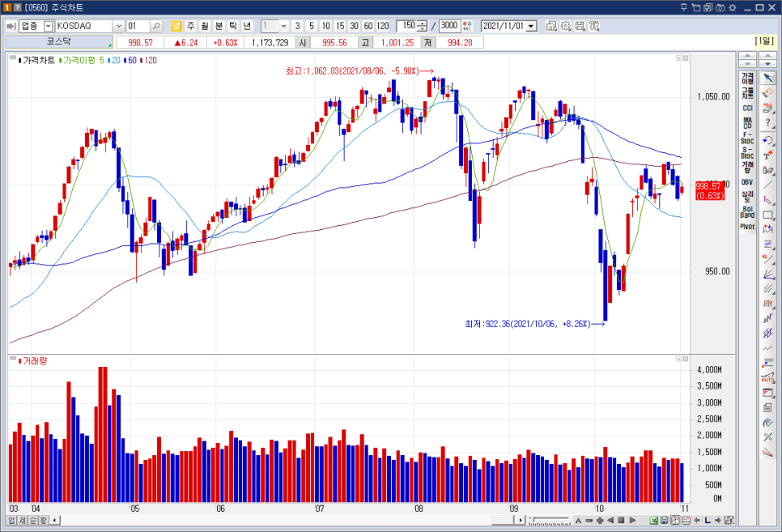The height and width of the screenshot is (532, 782).
Task: Expand the KOSDAQ combo box
Action: (x=119, y=26)
